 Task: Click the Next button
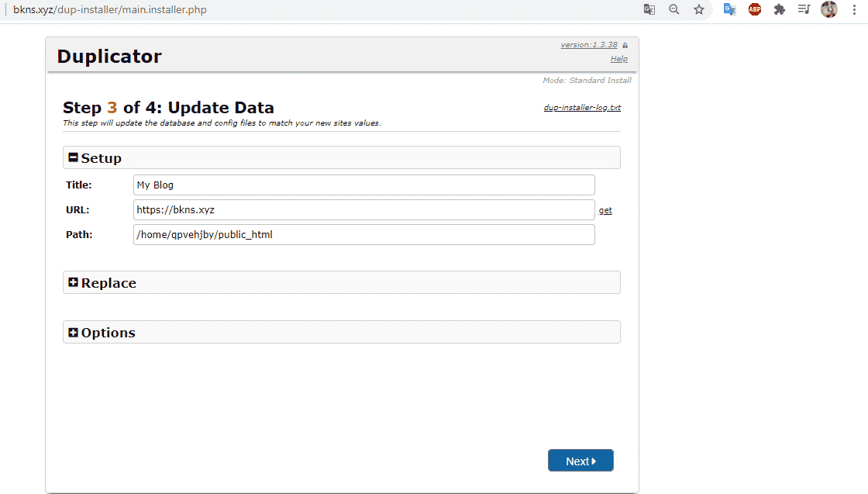point(580,461)
